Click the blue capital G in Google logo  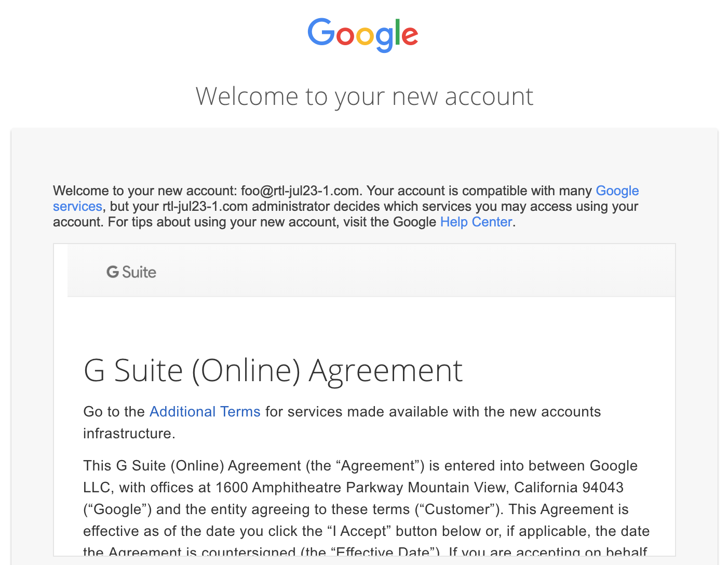321,32
